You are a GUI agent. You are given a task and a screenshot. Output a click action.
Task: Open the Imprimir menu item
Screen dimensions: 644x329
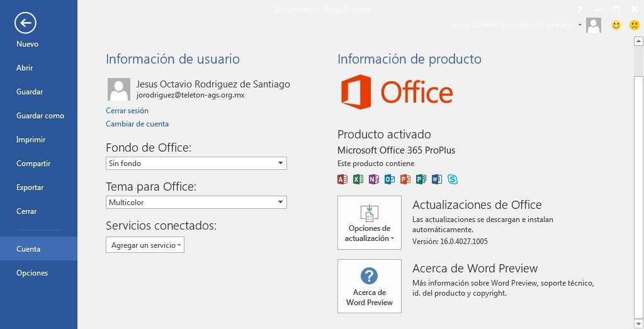click(31, 140)
